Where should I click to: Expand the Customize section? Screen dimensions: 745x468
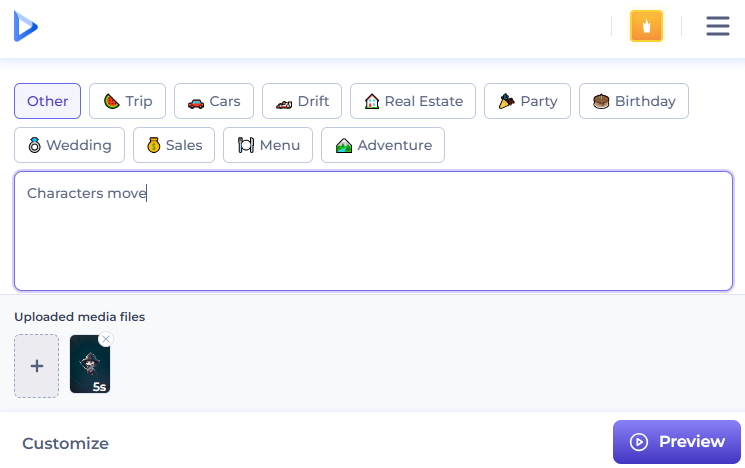(x=65, y=443)
